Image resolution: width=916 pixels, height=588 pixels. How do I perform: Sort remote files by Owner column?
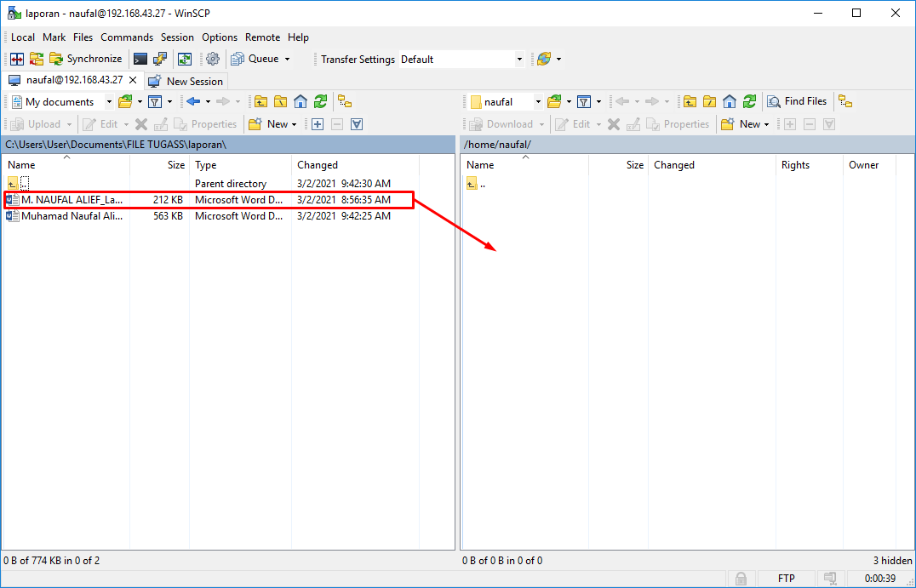(x=869, y=165)
